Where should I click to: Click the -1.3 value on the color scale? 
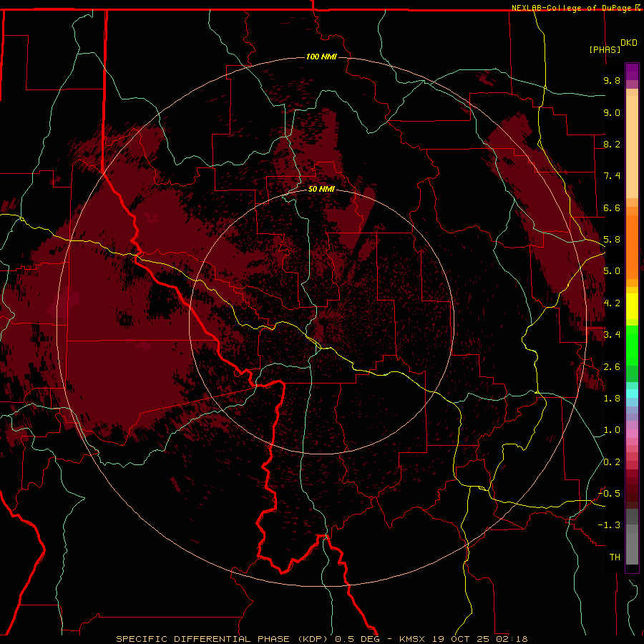pos(609,525)
